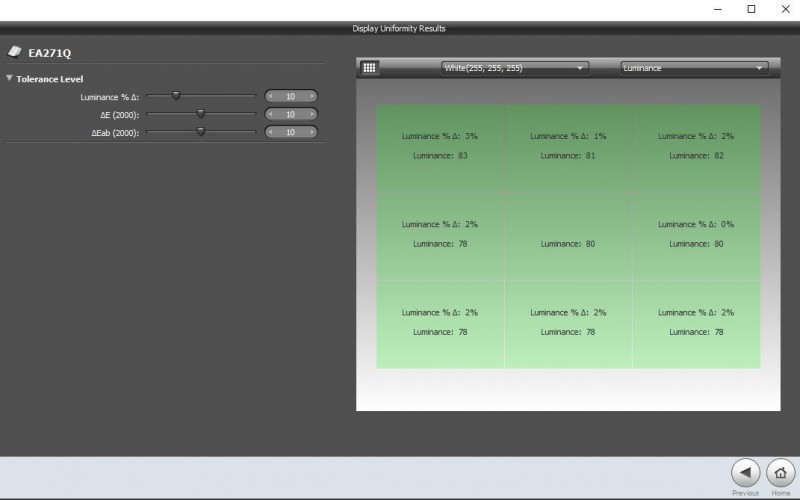Click the EA271Q monitor name
Image resolution: width=800 pixels, height=500 pixels.
pos(49,53)
